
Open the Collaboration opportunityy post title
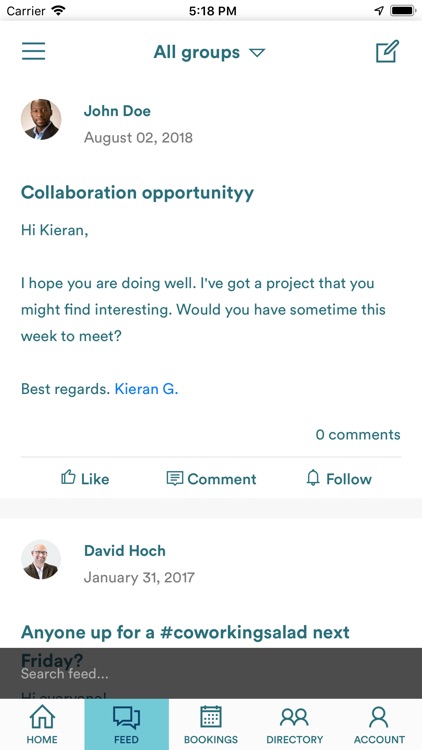[x=137, y=193]
